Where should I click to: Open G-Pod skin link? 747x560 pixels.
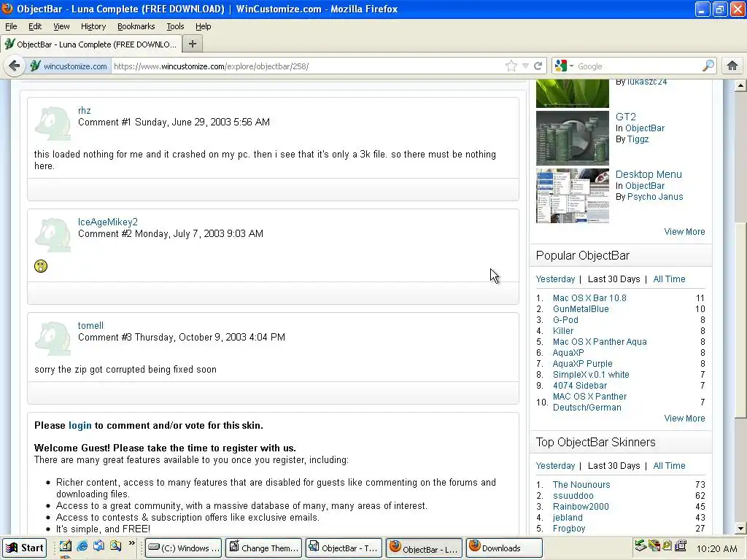click(x=565, y=320)
